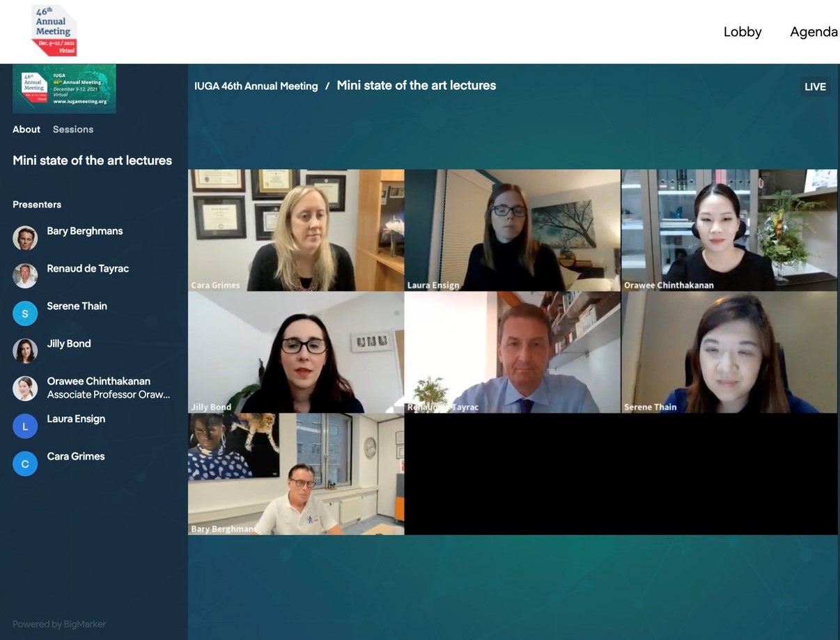Select Bary Berghmans' video tile
840x640 pixels.
tap(296, 474)
